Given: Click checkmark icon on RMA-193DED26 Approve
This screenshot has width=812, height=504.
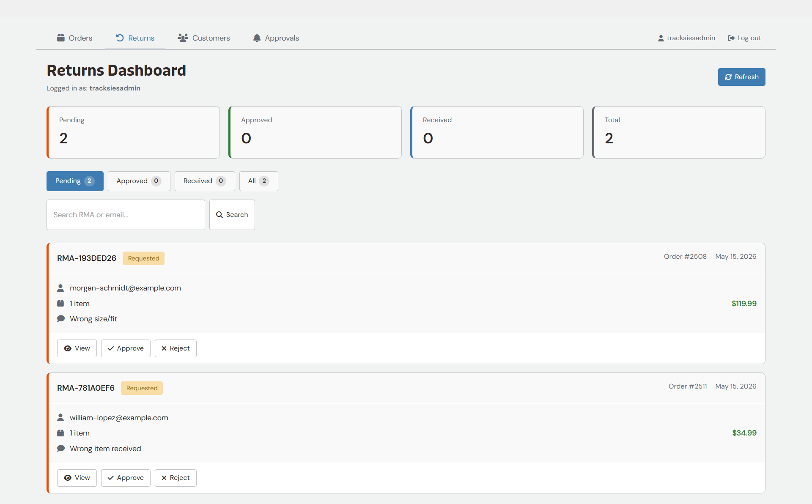Looking at the screenshot, I should point(111,348).
